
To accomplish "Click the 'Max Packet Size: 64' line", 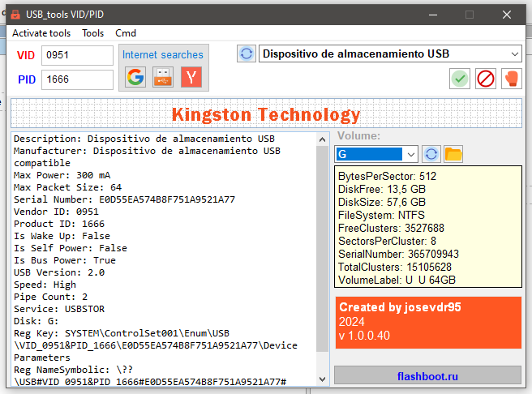I will pos(68,187).
